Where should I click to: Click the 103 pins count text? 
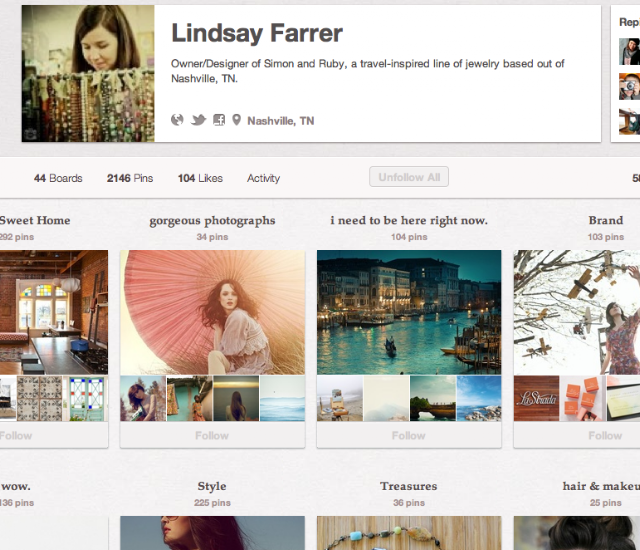606,237
